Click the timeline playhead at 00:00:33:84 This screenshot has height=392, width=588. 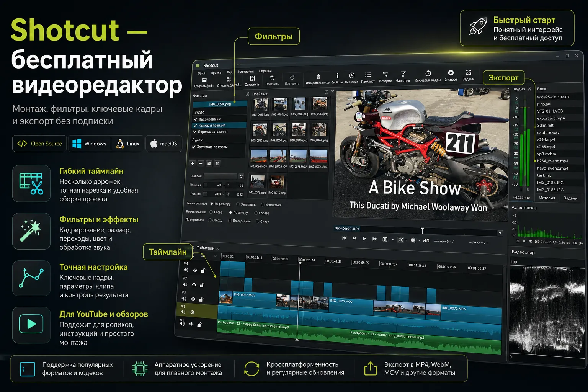[x=300, y=263]
